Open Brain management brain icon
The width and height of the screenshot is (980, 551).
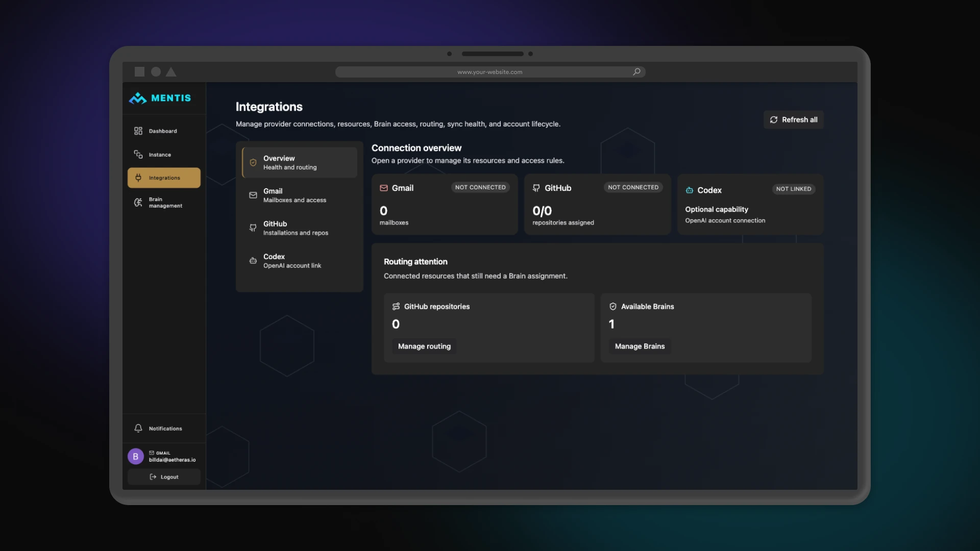click(x=138, y=203)
